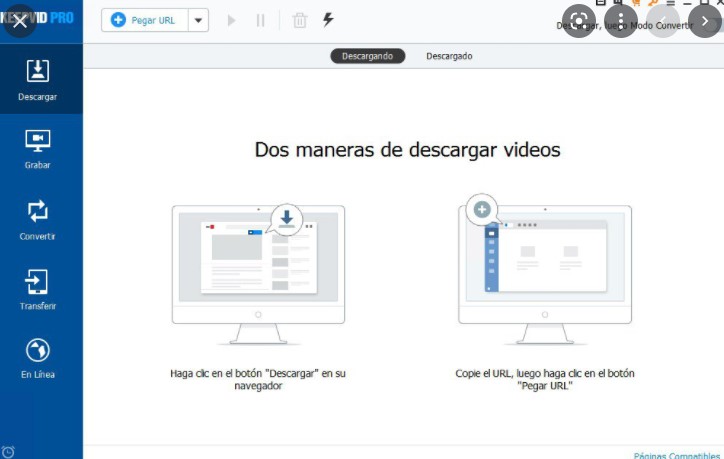Close the image viewer with the X

(x=20, y=21)
